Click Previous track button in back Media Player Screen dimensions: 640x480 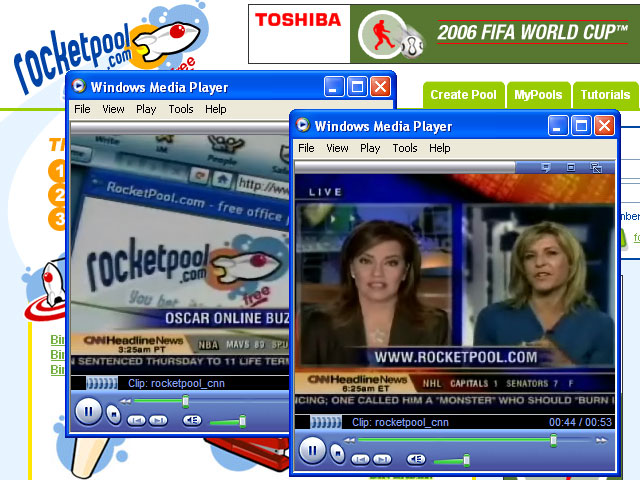click(136, 420)
